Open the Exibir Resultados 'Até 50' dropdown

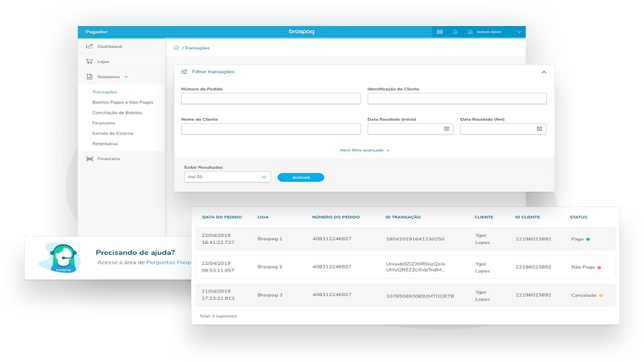coord(227,177)
